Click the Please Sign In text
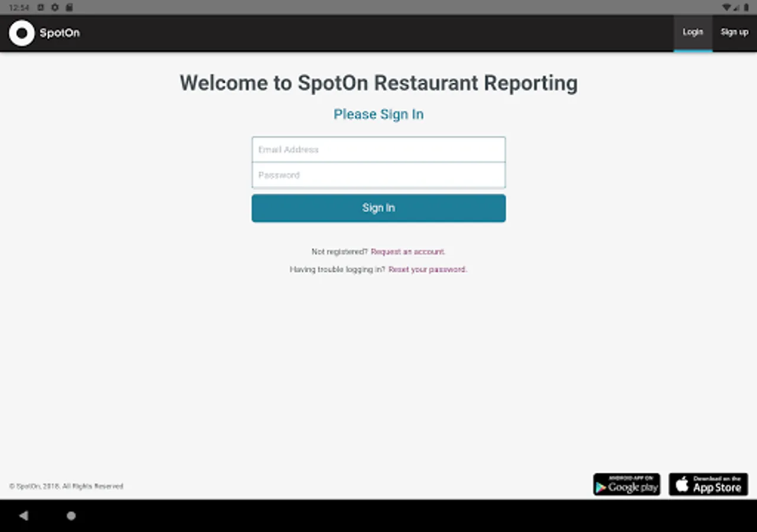 point(378,114)
